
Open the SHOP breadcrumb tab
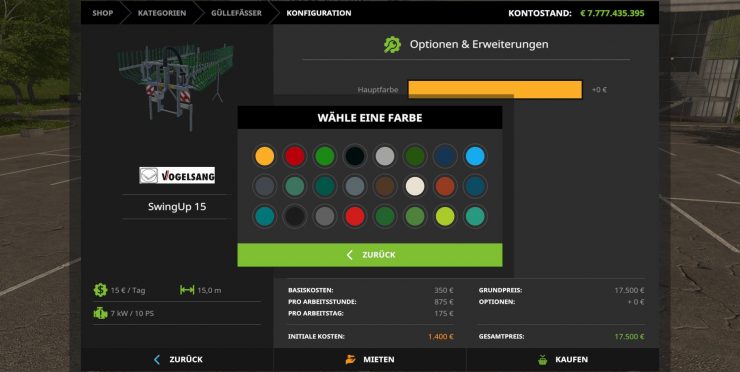pyautogui.click(x=102, y=13)
